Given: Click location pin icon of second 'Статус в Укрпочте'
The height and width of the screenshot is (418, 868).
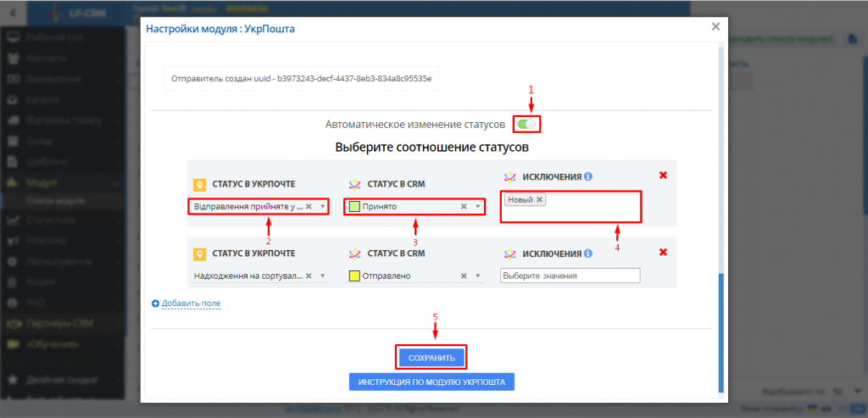Looking at the screenshot, I should 198,254.
